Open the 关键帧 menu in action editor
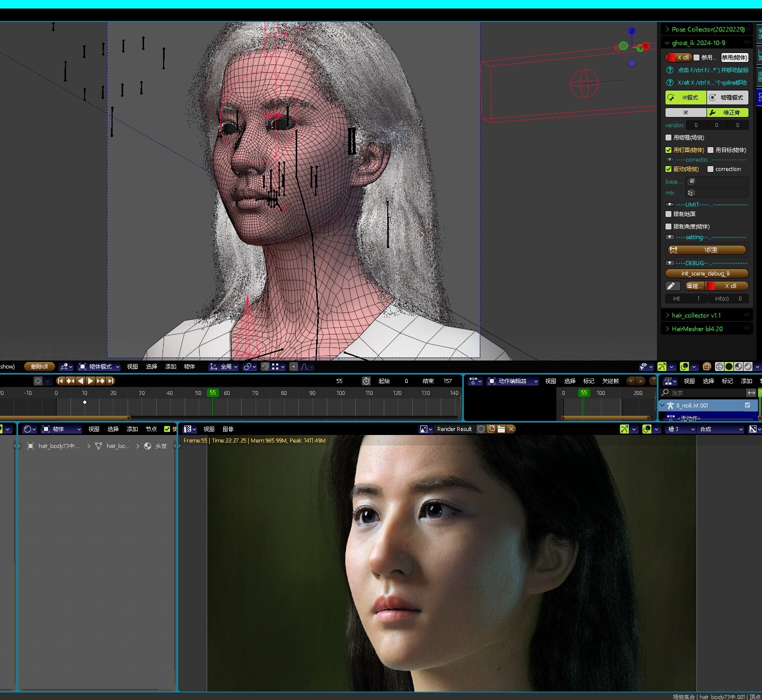The width and height of the screenshot is (762, 700). tap(610, 381)
